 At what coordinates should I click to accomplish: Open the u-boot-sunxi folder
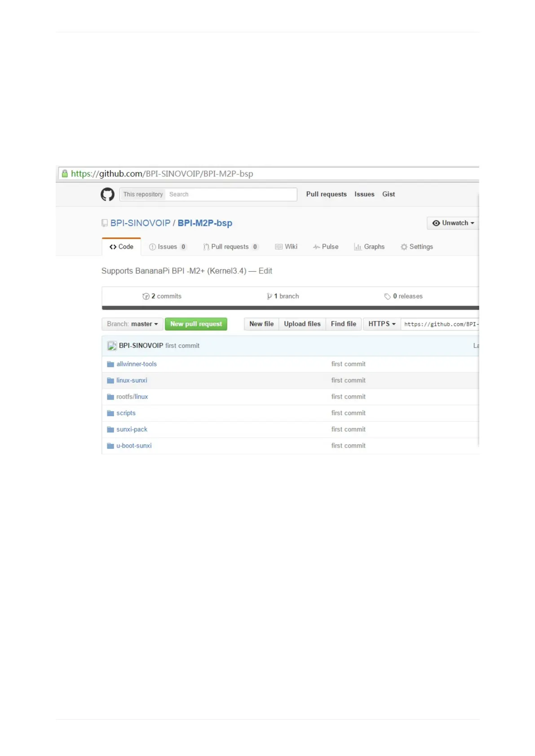134,446
